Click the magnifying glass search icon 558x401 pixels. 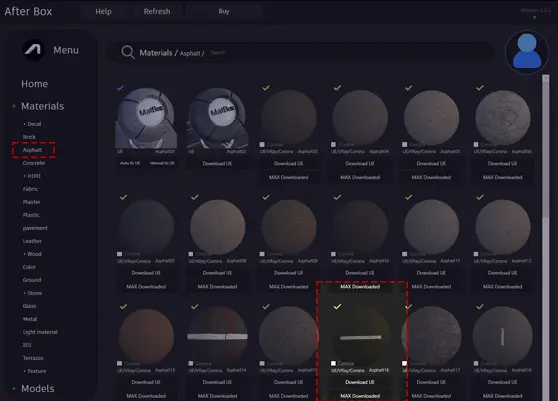(128, 52)
